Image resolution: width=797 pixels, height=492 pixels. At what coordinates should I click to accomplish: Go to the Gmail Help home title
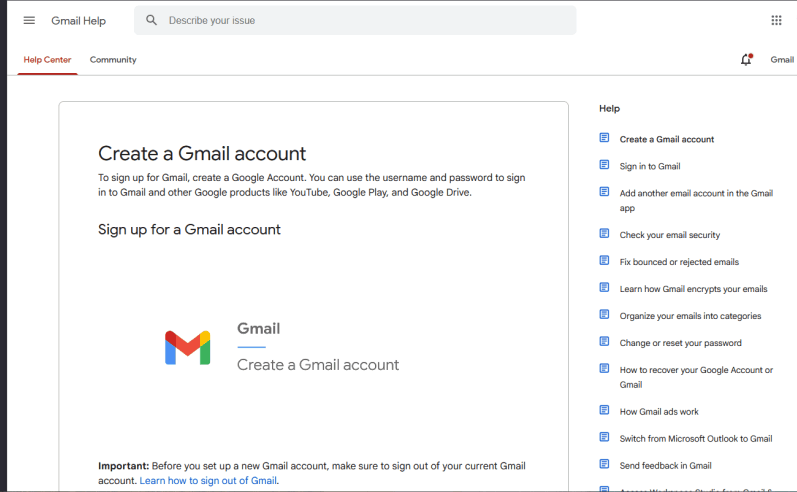78,21
